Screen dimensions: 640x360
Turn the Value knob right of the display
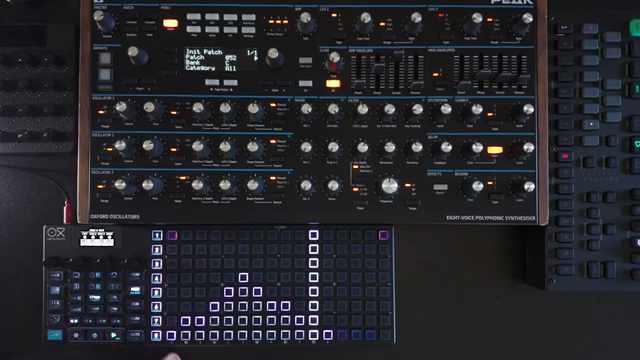[274, 57]
